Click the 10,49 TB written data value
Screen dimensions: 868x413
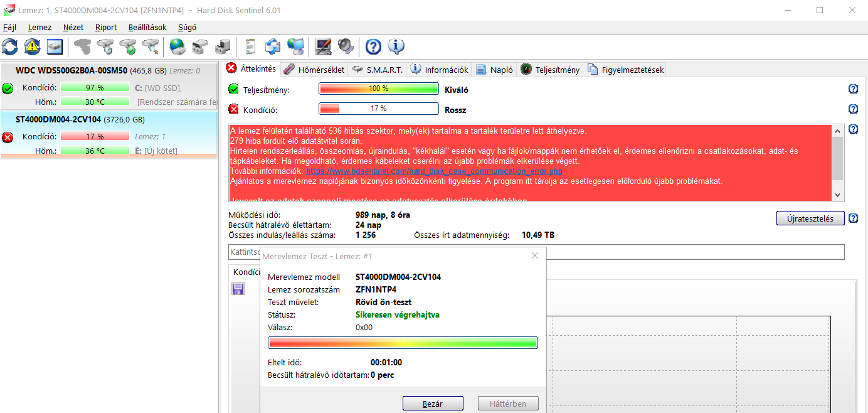(538, 235)
